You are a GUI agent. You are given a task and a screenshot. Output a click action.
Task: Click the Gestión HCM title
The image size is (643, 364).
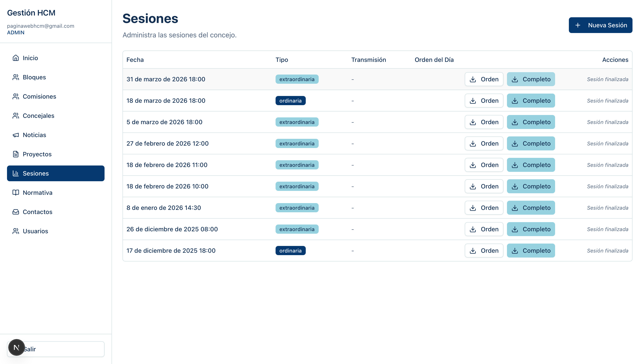(31, 13)
